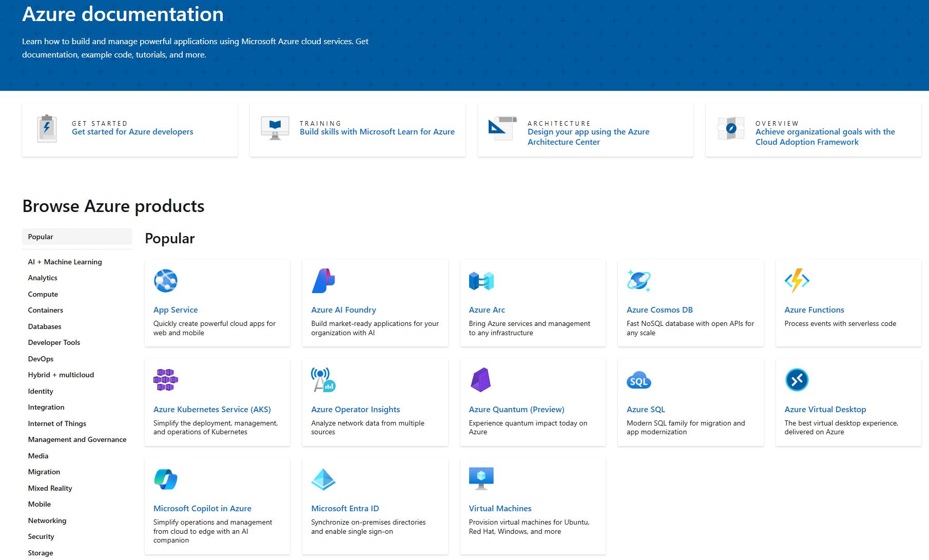Image resolution: width=929 pixels, height=560 pixels.
Task: Click "Modern SQL family for migration" description
Action: (x=686, y=428)
